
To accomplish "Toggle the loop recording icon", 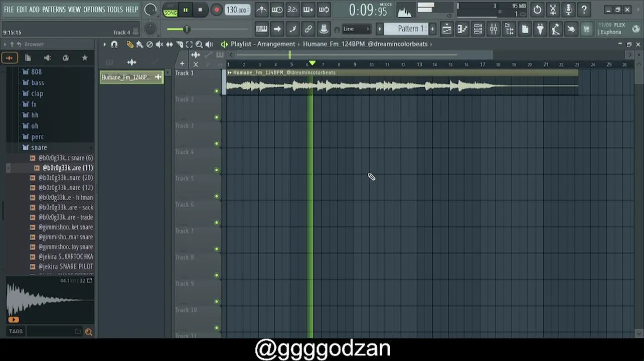I will pyautogui.click(x=324, y=10).
